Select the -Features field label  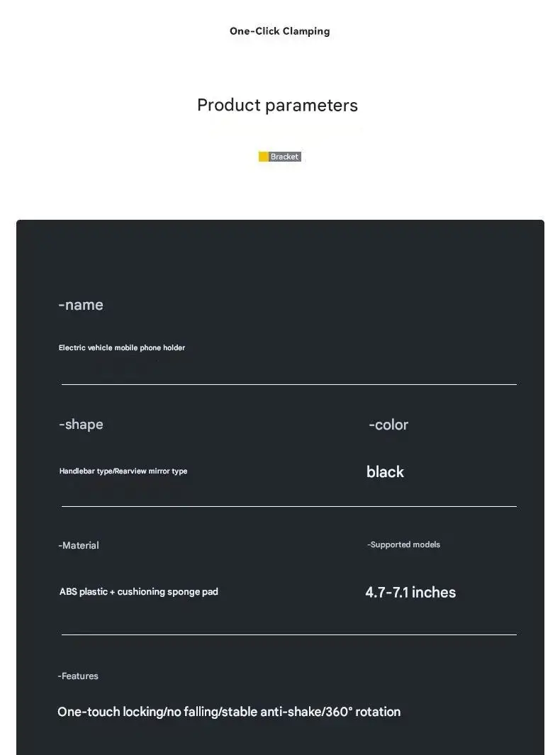click(x=78, y=676)
